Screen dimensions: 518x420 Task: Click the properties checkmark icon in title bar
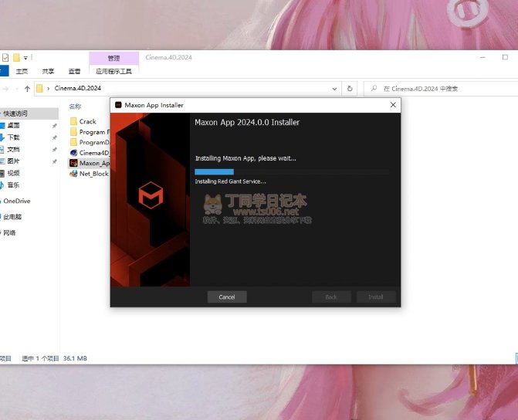5,57
